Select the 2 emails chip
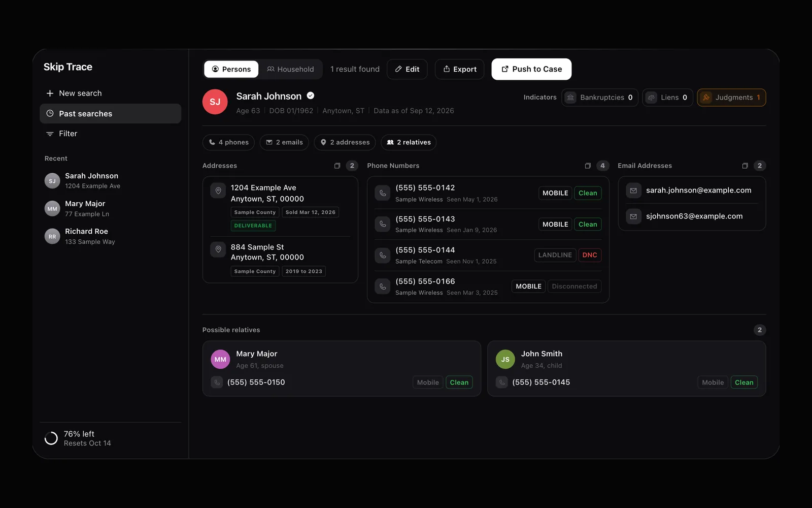The width and height of the screenshot is (812, 508). [284, 142]
